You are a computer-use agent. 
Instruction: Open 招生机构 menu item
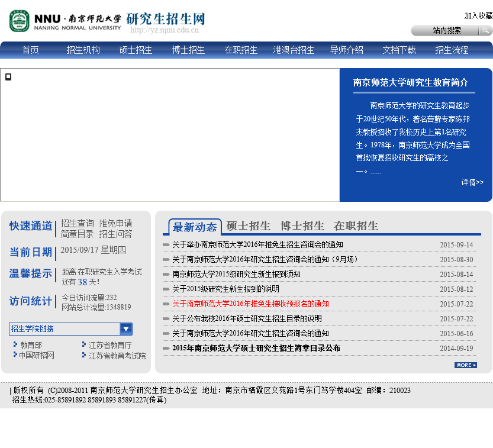pyautogui.click(x=83, y=50)
